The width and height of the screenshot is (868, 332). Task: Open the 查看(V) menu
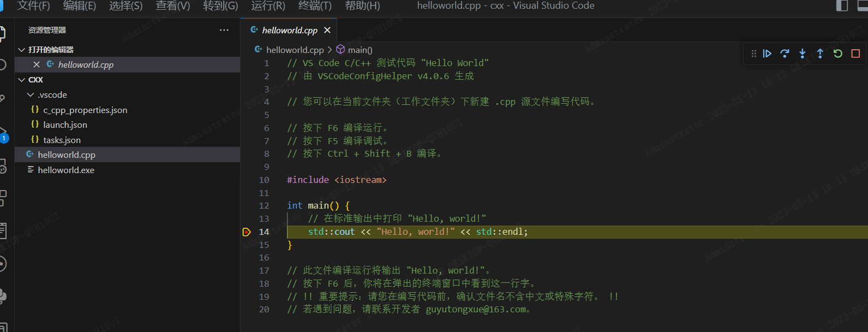[x=172, y=6]
